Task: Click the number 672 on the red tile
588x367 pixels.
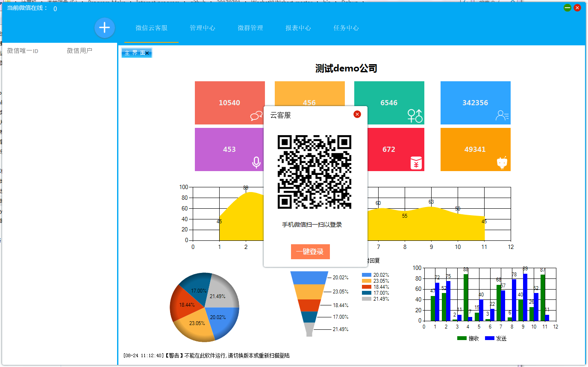Action: (x=389, y=149)
